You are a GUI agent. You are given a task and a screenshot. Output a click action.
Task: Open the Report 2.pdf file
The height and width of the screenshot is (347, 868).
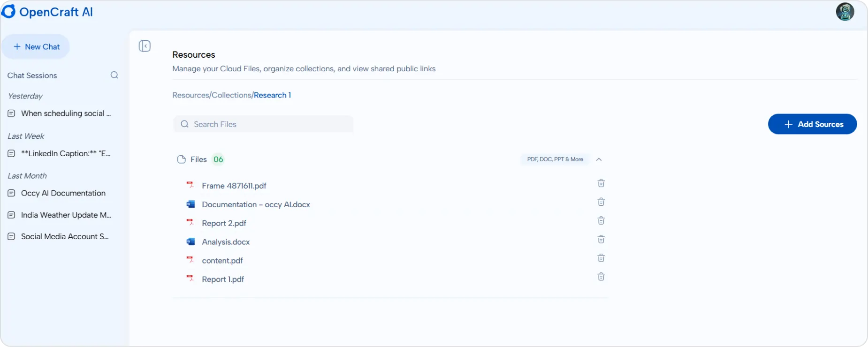224,223
